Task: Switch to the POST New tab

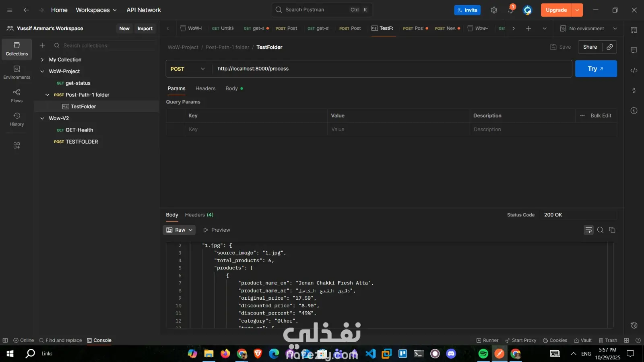Action: pos(447,29)
